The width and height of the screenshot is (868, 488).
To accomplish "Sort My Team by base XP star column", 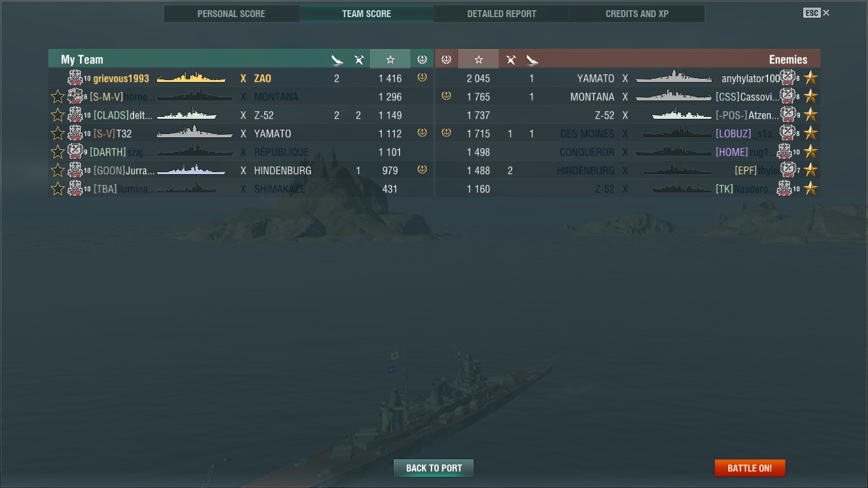I will pos(390,59).
